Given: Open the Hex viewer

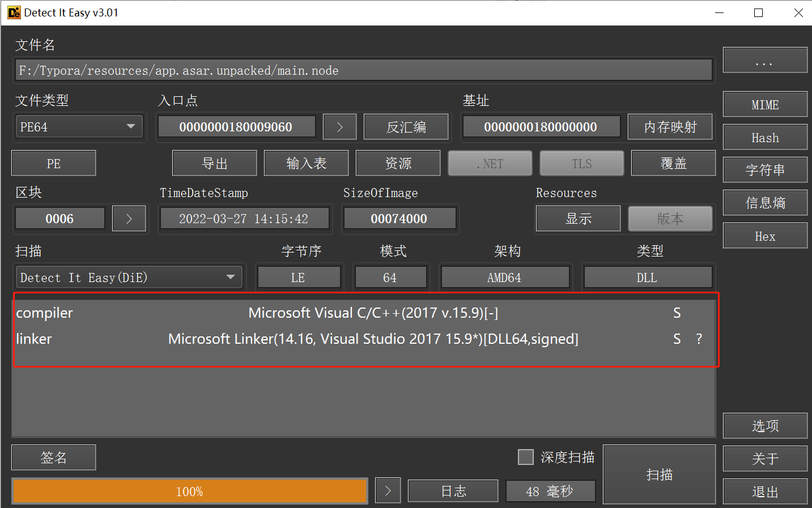Looking at the screenshot, I should click(x=765, y=236).
